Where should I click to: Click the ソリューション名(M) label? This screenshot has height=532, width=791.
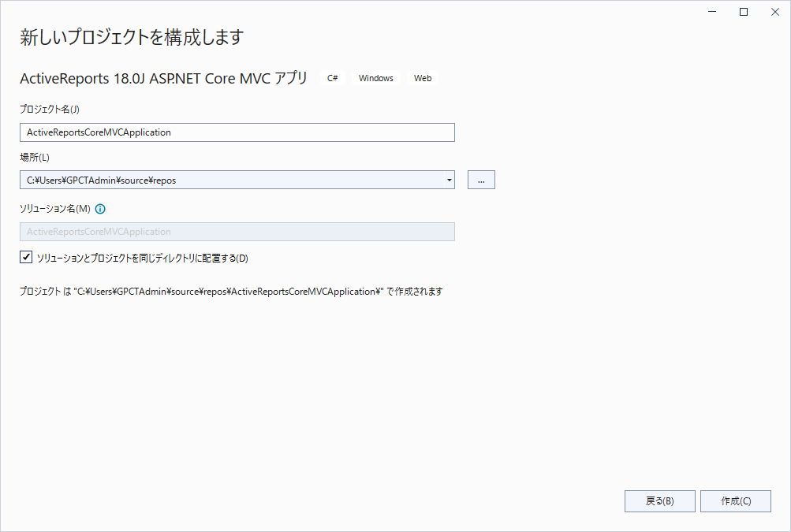coord(55,209)
